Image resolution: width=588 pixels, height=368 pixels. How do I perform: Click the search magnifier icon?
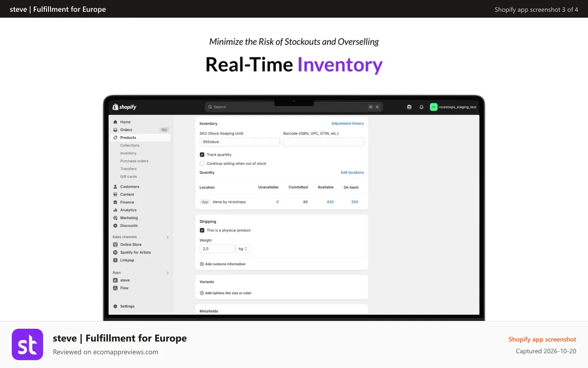[x=210, y=107]
